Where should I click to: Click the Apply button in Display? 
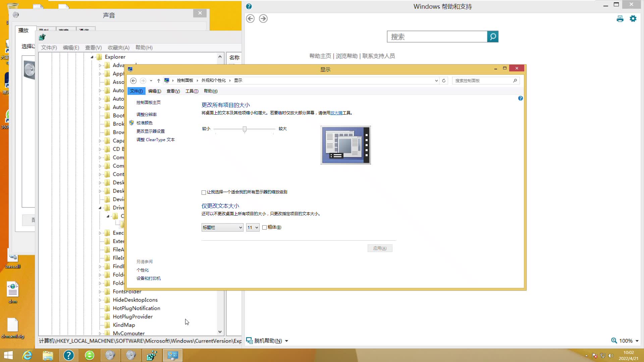click(380, 248)
